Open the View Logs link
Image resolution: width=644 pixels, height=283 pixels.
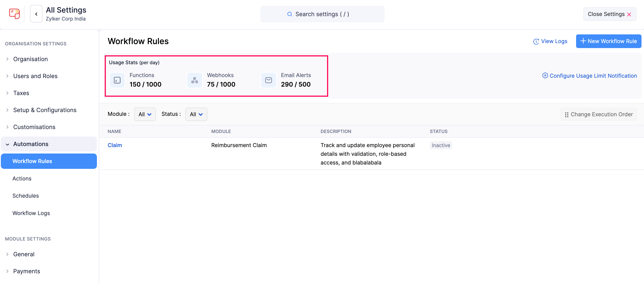coord(550,41)
